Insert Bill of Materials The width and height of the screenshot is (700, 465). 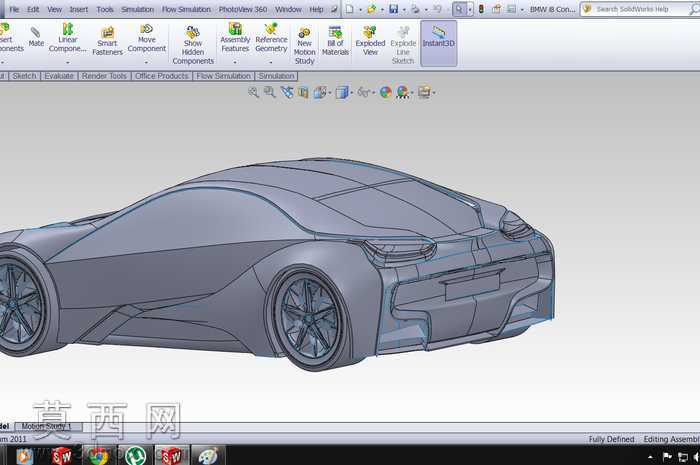(335, 41)
